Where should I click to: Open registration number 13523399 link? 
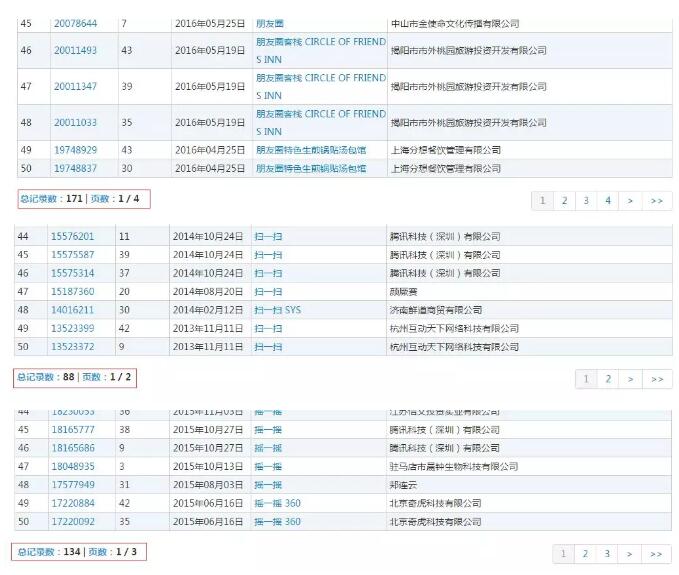click(x=72, y=328)
